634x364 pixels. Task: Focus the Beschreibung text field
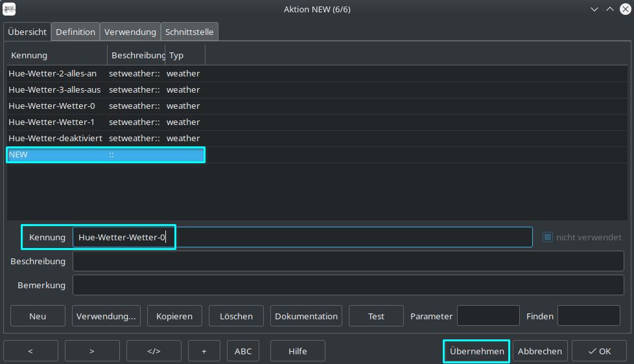[x=347, y=261]
